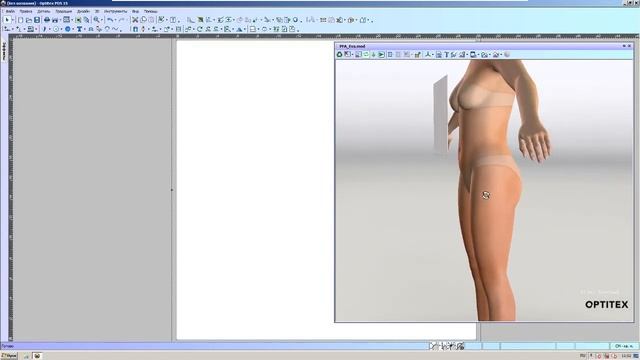The width and height of the screenshot is (640, 360).
Task: Save the file with the floppy disk icon
Action: [x=37, y=20]
